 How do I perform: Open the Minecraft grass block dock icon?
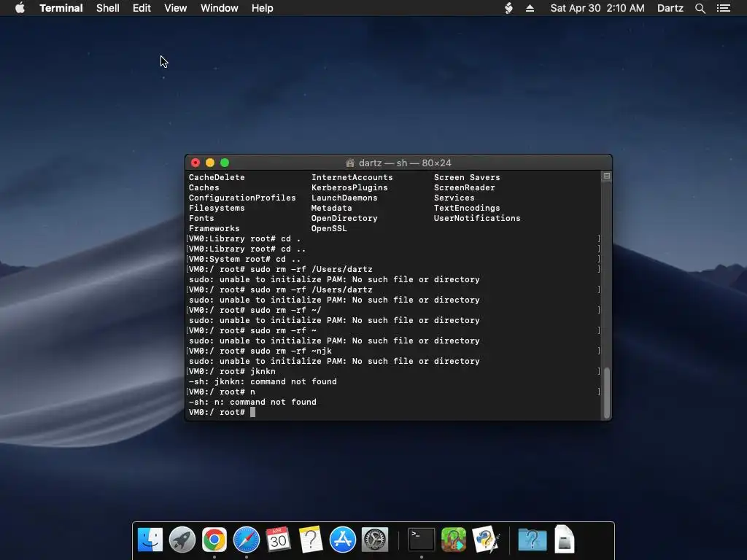(x=454, y=540)
